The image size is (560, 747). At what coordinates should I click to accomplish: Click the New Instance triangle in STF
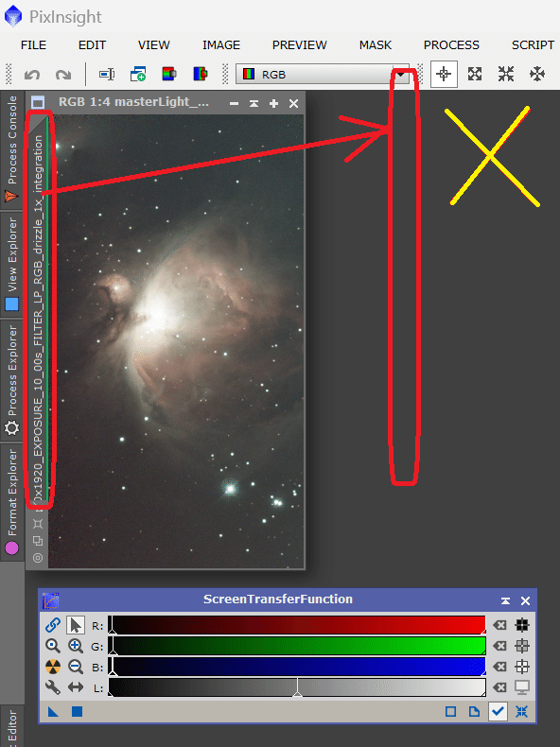click(x=53, y=712)
